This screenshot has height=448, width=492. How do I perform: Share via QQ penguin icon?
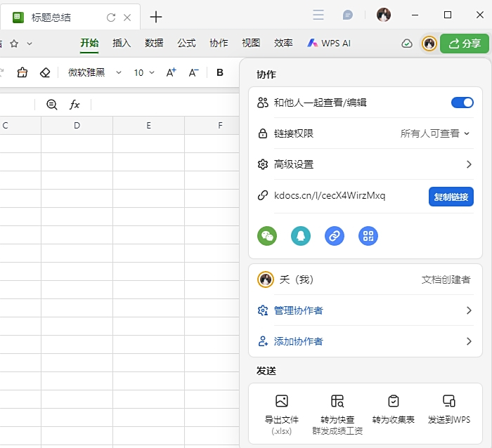301,236
